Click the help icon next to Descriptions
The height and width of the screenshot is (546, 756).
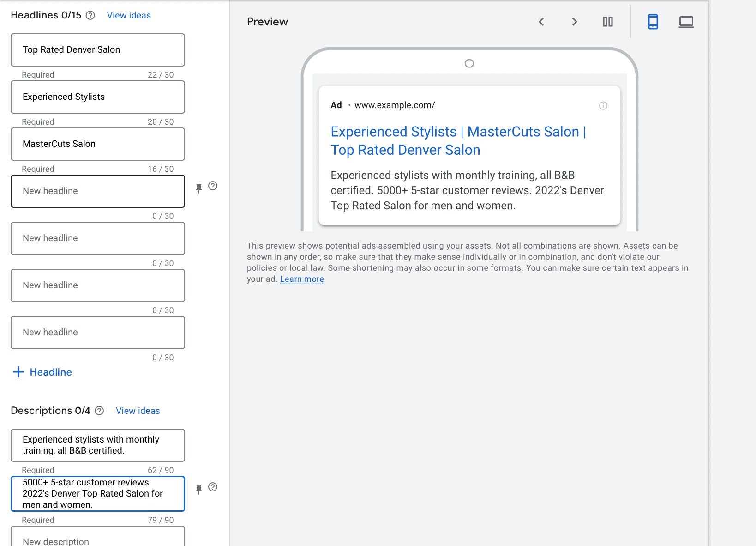pos(99,411)
